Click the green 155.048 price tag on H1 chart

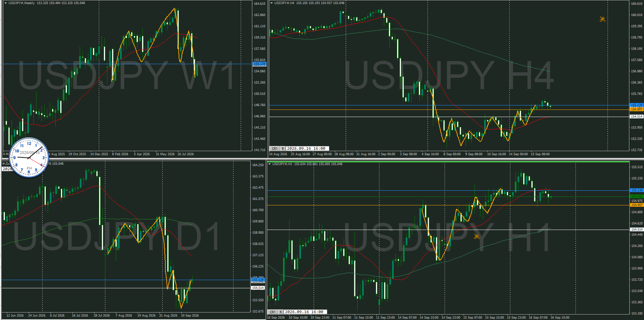coord(636,197)
